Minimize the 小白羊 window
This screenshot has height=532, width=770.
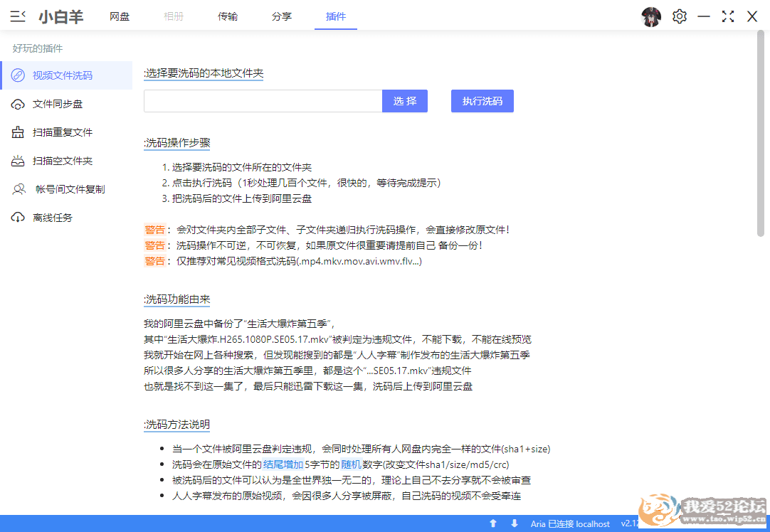[704, 16]
